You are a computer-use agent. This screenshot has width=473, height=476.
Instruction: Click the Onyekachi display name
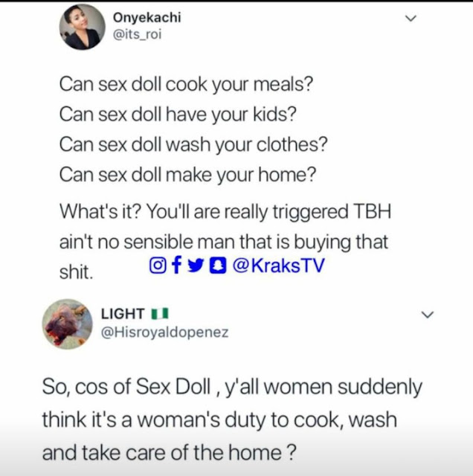tap(147, 17)
